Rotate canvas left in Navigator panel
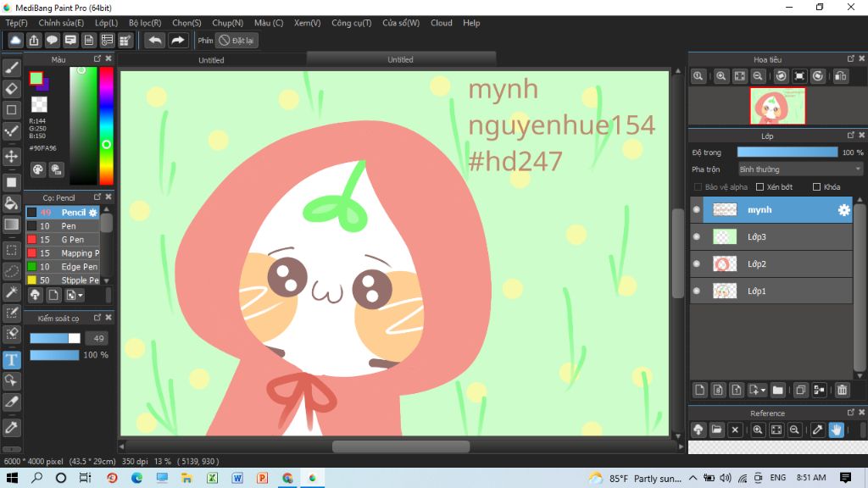 (x=781, y=76)
